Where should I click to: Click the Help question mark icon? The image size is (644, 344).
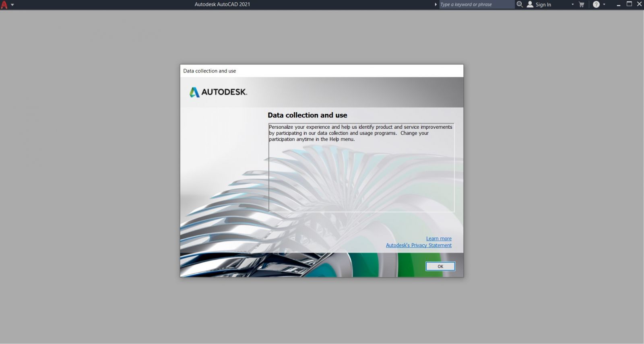tap(596, 4)
